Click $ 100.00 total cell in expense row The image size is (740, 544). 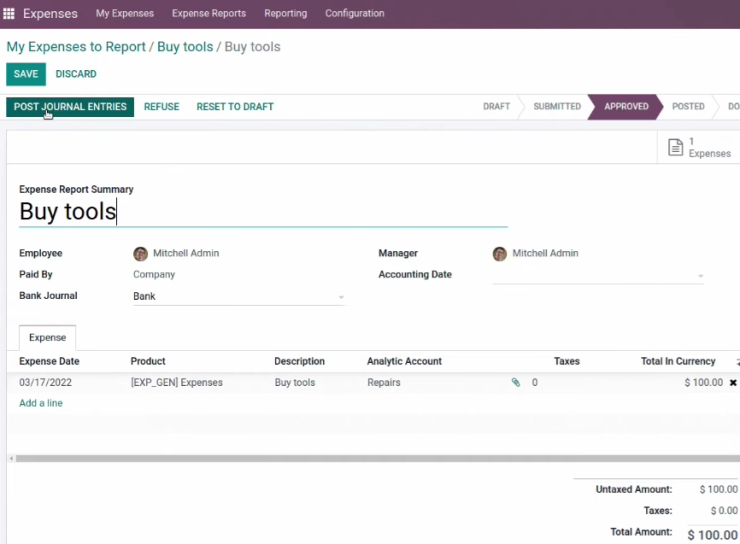tap(704, 383)
